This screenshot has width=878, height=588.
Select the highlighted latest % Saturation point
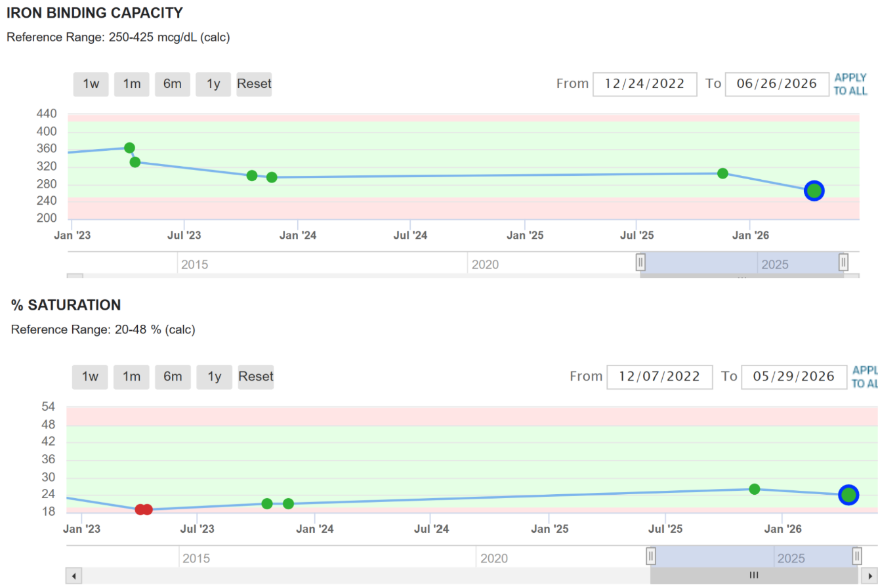coord(848,495)
